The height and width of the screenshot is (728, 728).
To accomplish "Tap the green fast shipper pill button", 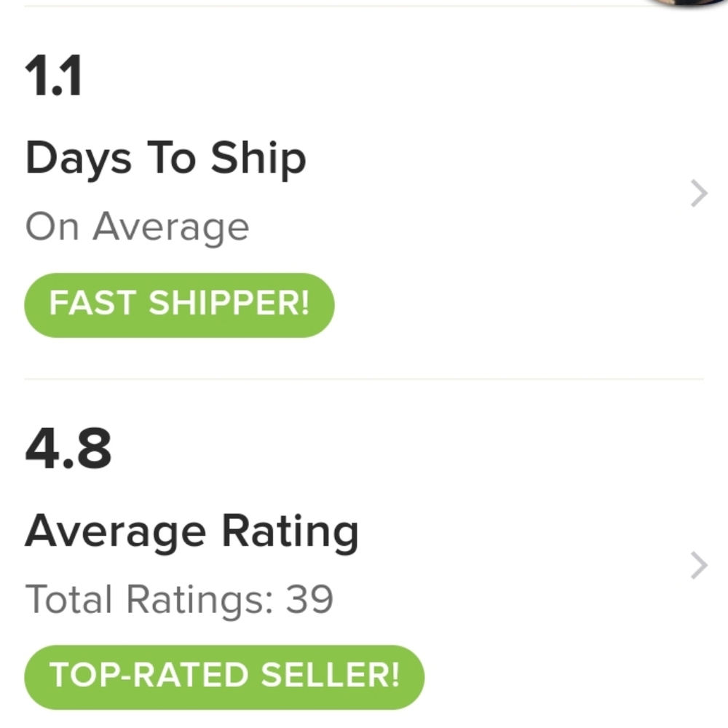I will (178, 304).
